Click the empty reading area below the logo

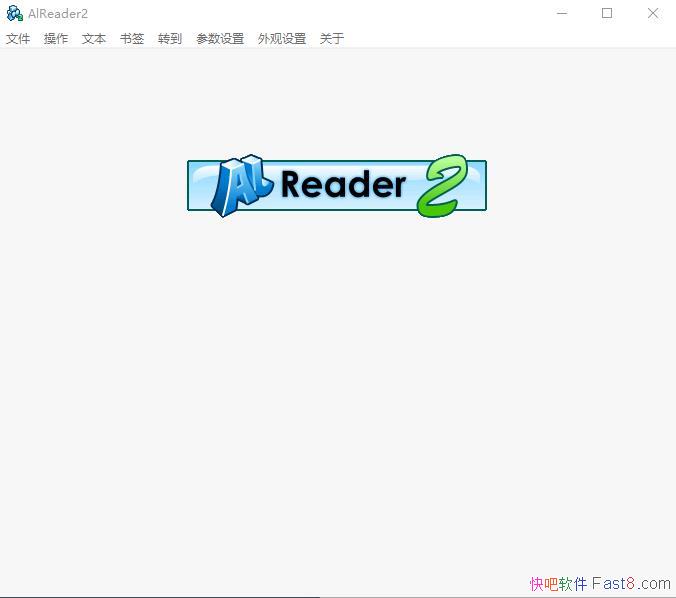(x=337, y=400)
